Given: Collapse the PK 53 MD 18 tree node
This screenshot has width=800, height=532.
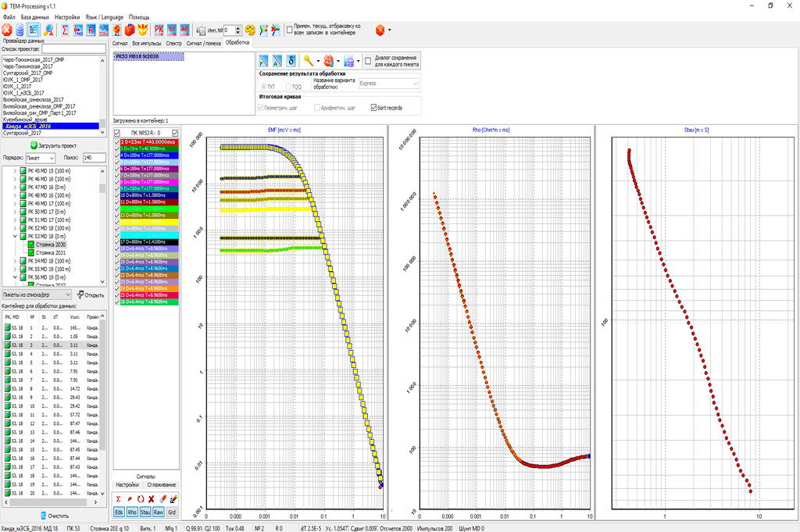Looking at the screenshot, I should point(16,235).
